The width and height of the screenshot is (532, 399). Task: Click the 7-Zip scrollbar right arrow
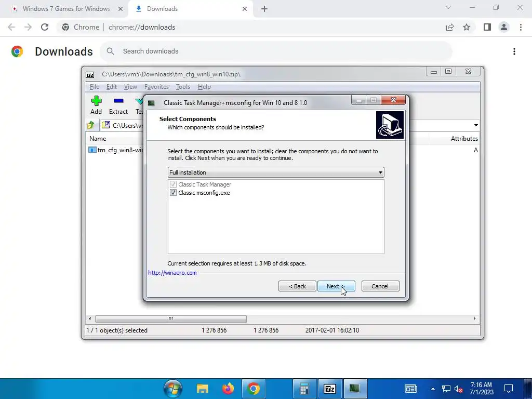click(x=474, y=318)
